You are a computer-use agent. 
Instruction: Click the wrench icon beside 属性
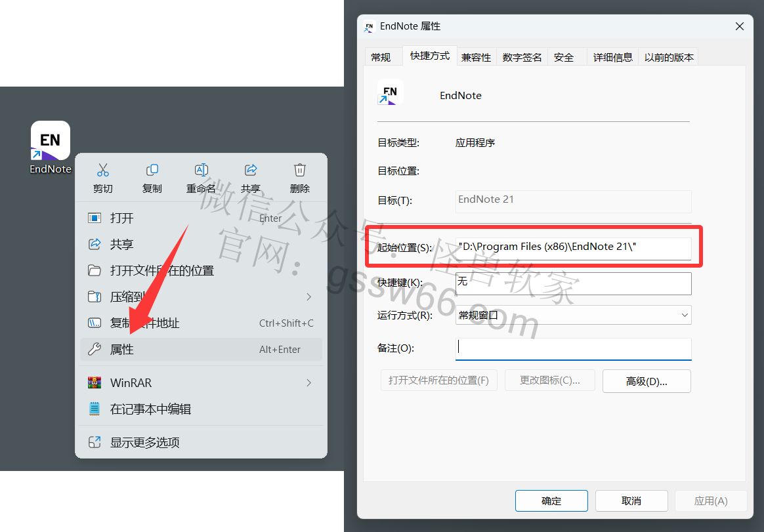(95, 350)
